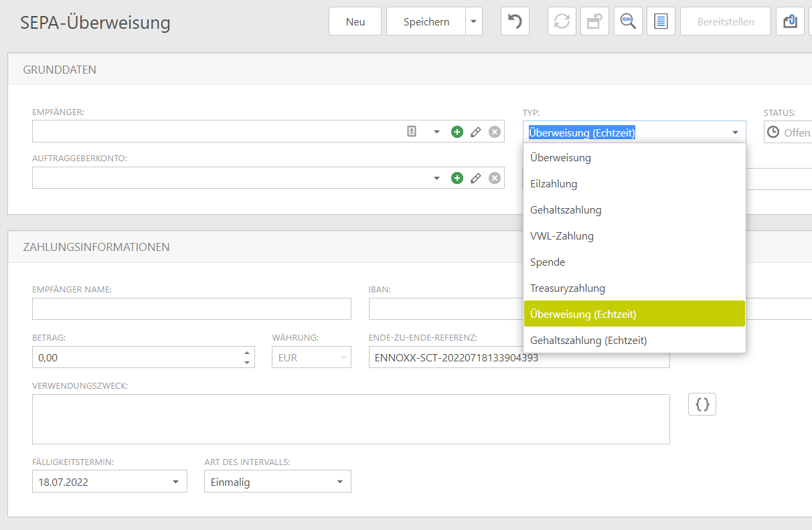Click the Neu button
This screenshot has width=812, height=530.
point(355,21)
